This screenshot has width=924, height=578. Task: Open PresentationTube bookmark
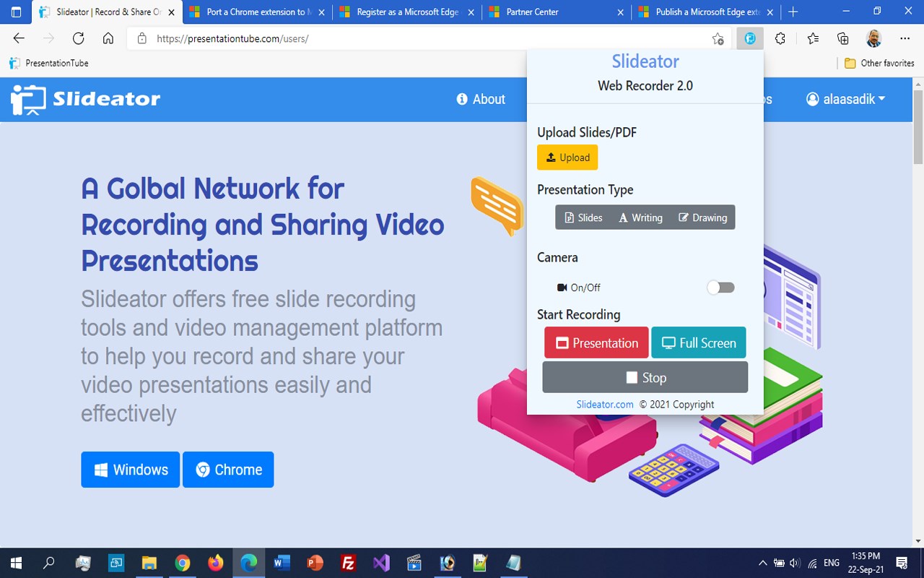click(49, 64)
